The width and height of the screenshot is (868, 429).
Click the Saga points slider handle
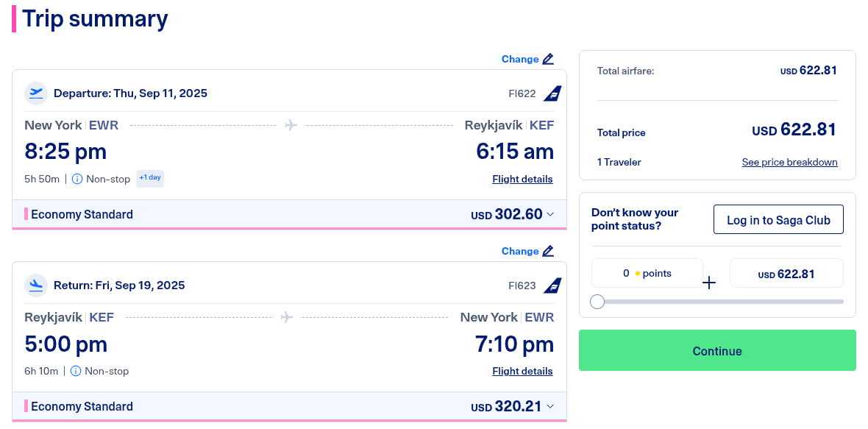[597, 302]
